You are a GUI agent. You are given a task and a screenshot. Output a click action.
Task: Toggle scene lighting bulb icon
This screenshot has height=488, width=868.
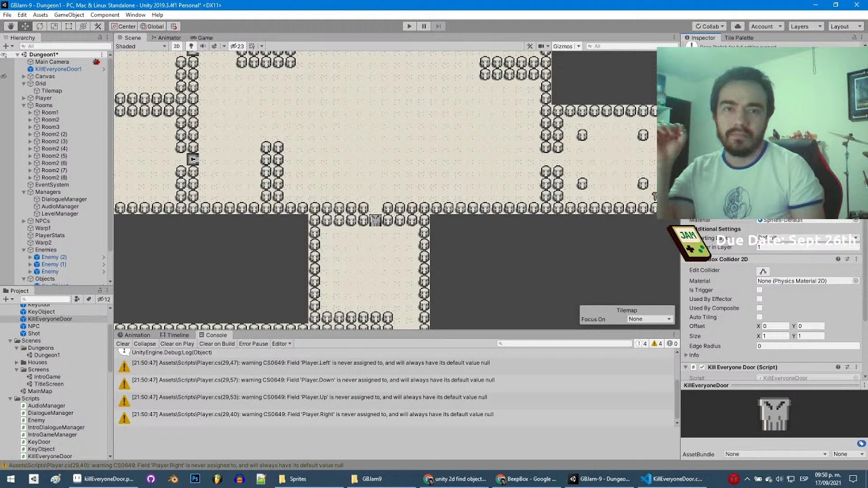[191, 46]
